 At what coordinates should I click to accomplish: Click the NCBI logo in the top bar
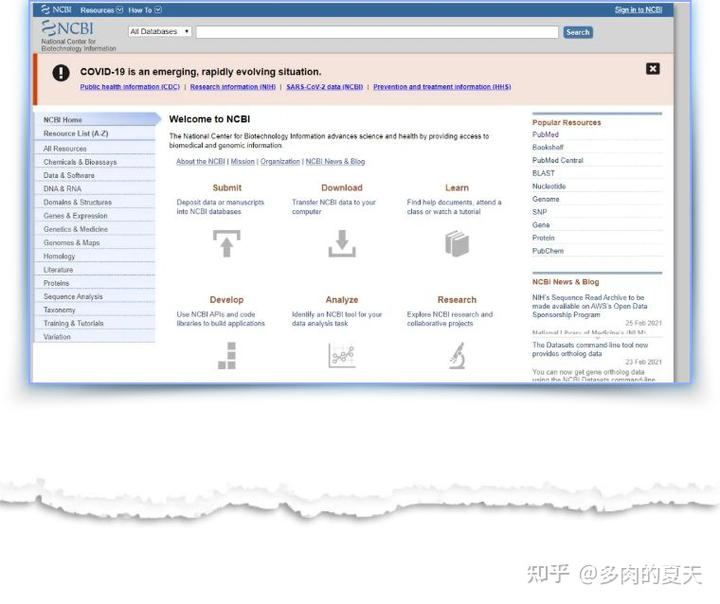(x=56, y=10)
